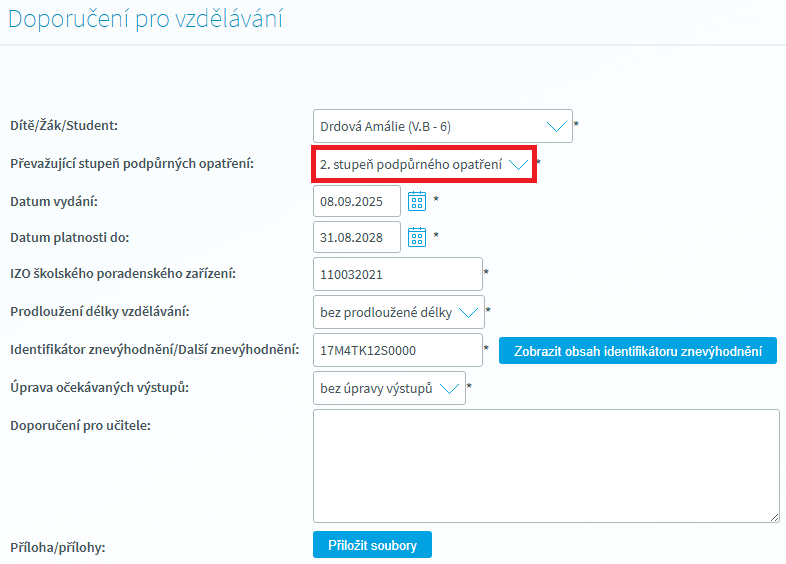
Task: Open the calendar picker for Datum vydání
Action: 417,201
